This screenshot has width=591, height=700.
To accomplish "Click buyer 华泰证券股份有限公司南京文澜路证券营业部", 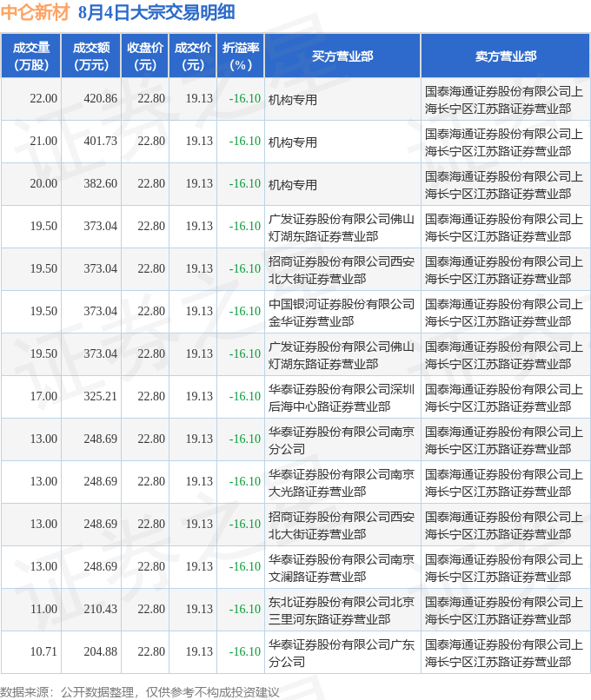I will click(x=342, y=568).
